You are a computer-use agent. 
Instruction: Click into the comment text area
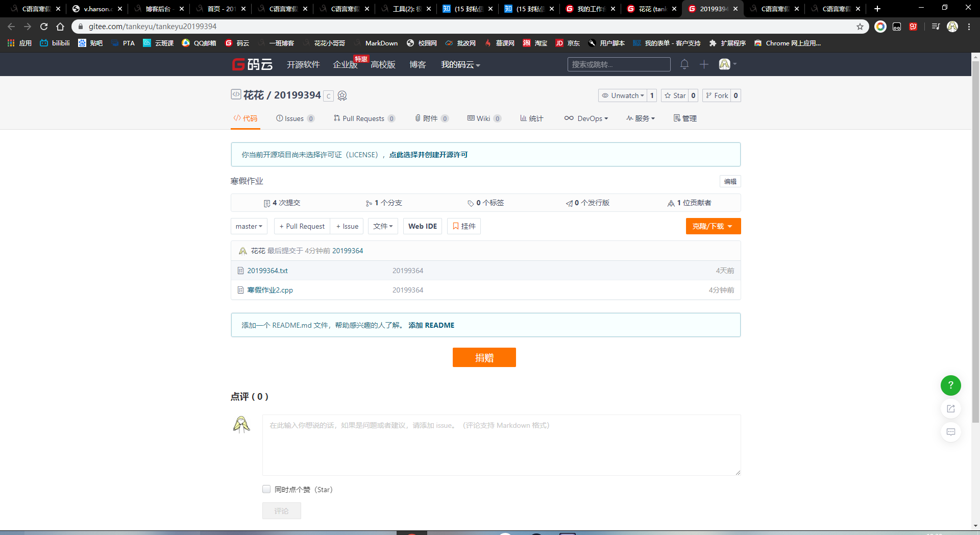[x=501, y=445]
